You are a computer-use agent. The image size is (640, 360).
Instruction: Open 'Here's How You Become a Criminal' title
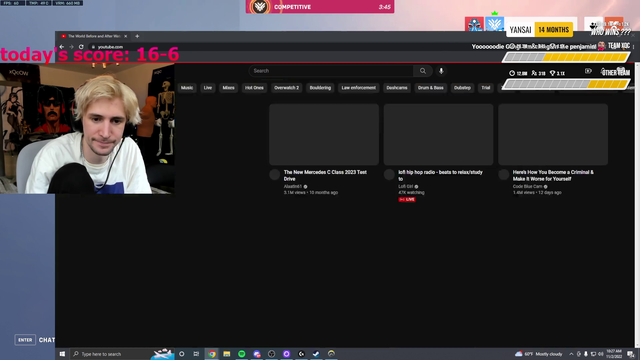(553, 176)
